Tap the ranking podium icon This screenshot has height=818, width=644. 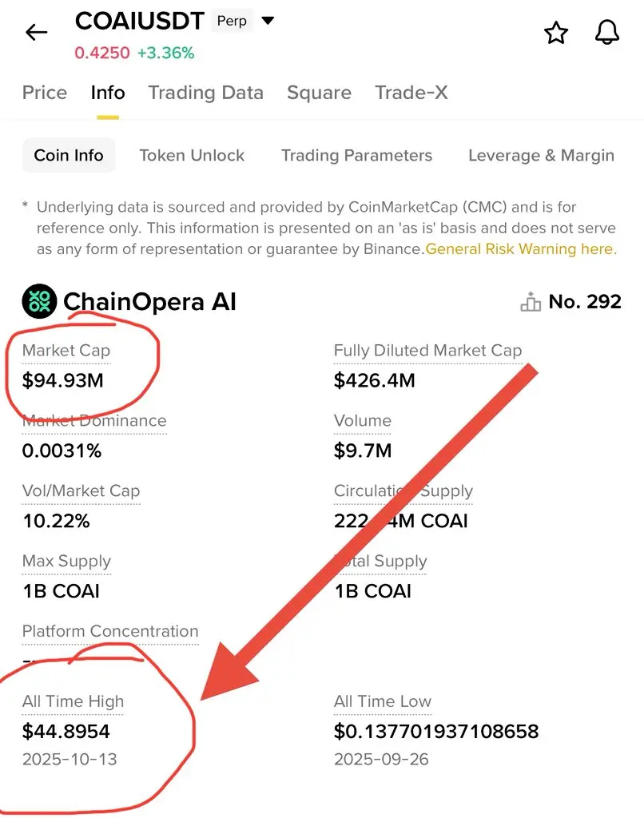(x=531, y=302)
